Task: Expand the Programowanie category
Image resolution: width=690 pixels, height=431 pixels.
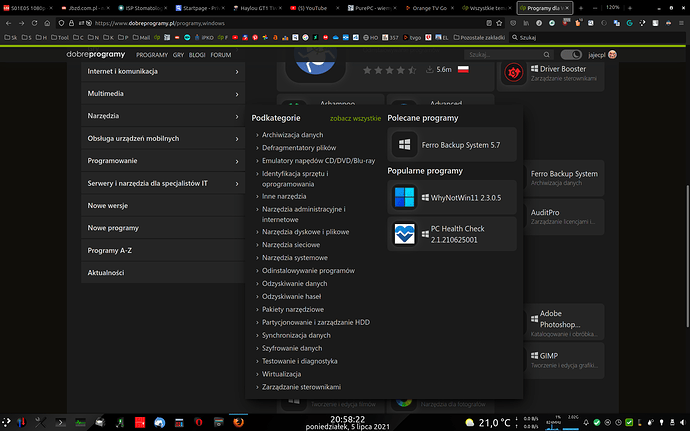Action: pos(163,161)
